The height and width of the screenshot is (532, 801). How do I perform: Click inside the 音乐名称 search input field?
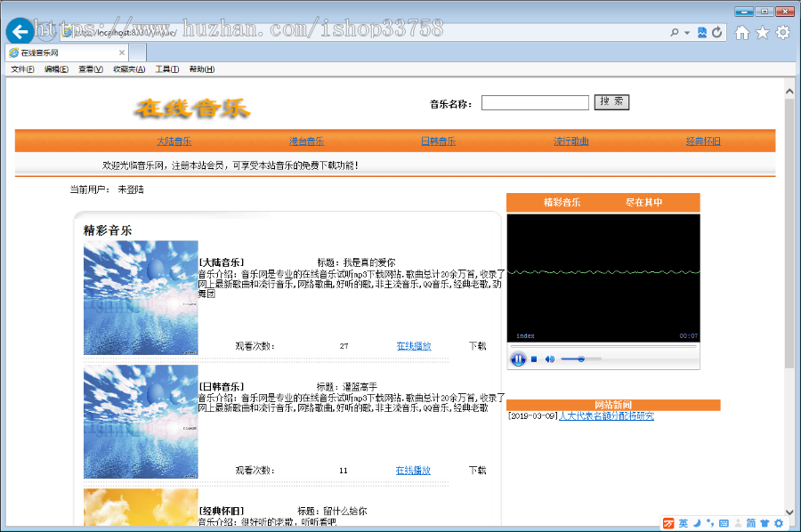coord(535,101)
